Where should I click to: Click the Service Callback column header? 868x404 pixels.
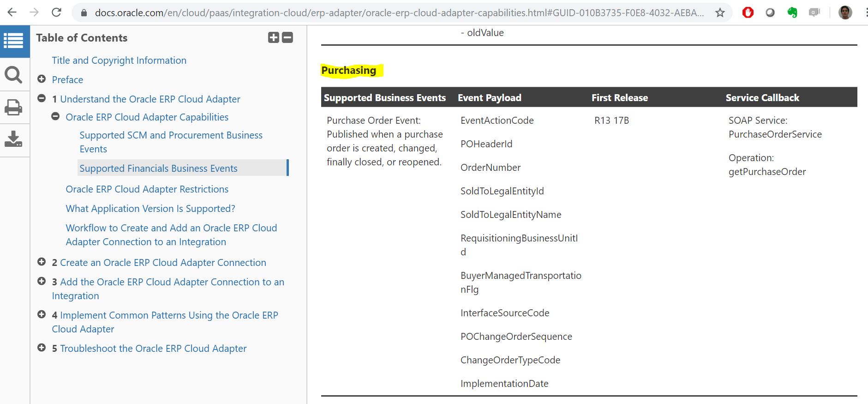[762, 98]
